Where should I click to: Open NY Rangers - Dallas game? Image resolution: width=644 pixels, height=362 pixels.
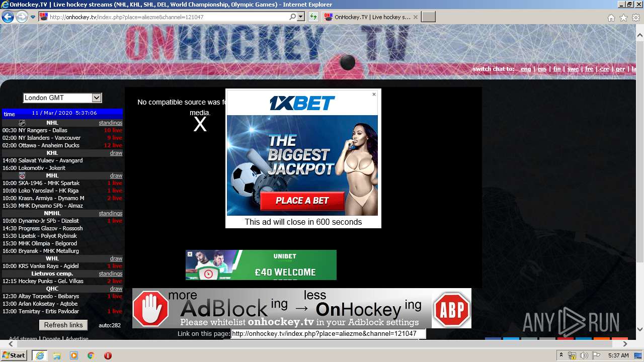pyautogui.click(x=43, y=130)
